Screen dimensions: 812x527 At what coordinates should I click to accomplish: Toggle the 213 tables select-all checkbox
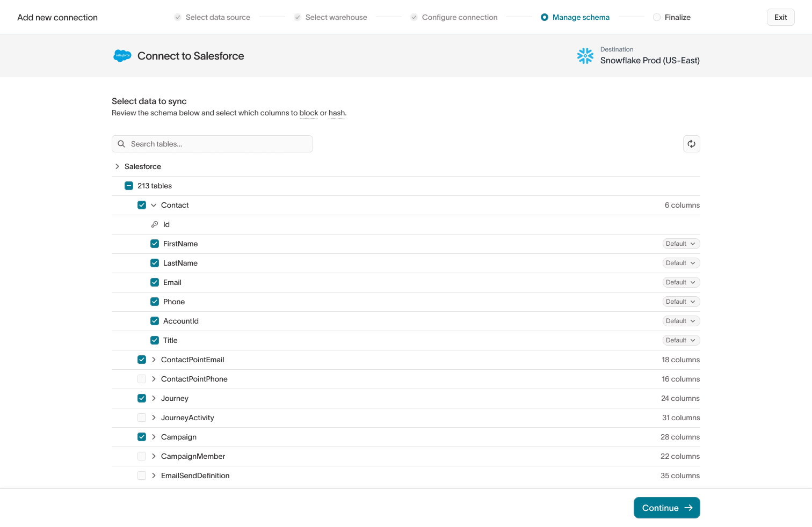(x=129, y=186)
